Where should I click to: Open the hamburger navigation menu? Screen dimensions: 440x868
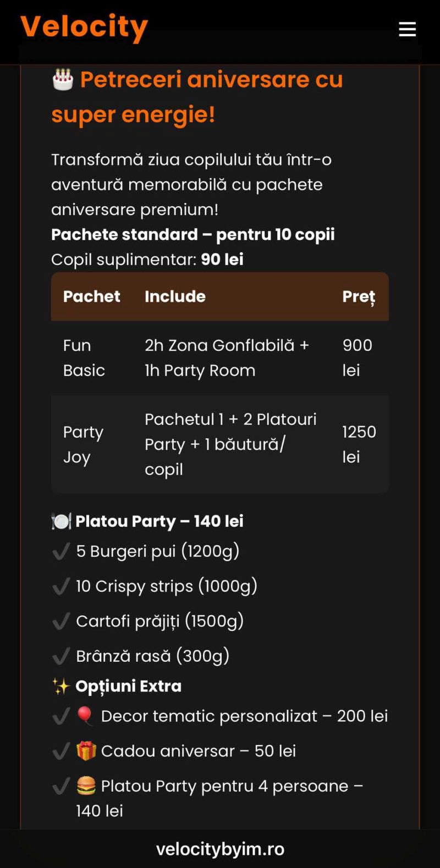(x=407, y=29)
